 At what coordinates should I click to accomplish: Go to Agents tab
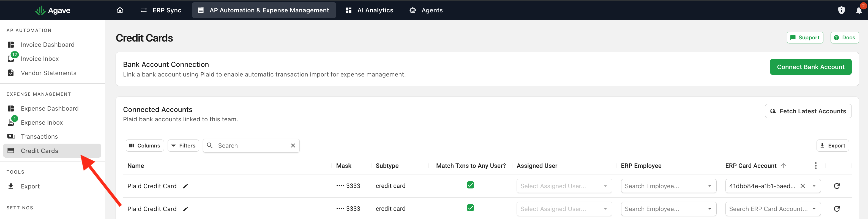click(x=426, y=10)
